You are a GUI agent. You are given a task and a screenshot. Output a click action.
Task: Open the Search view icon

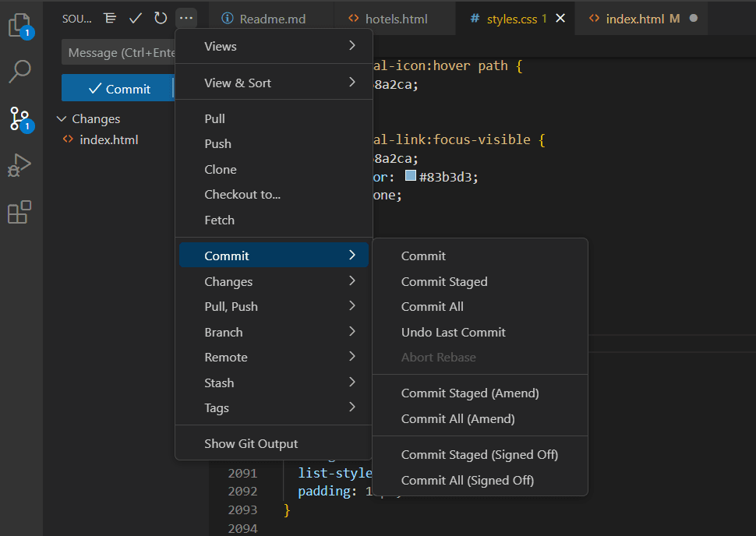[x=20, y=72]
